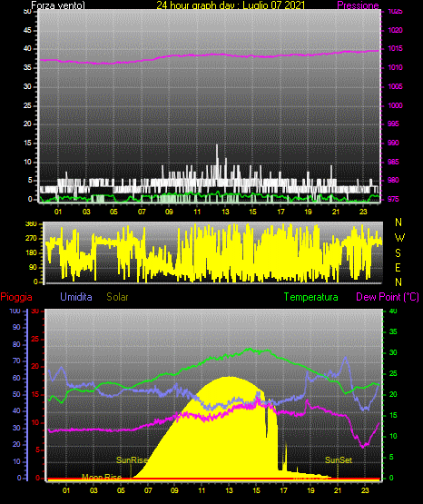The height and width of the screenshot is (504, 423).
Task: Click the 'S' compass direction label
Action: point(398,253)
